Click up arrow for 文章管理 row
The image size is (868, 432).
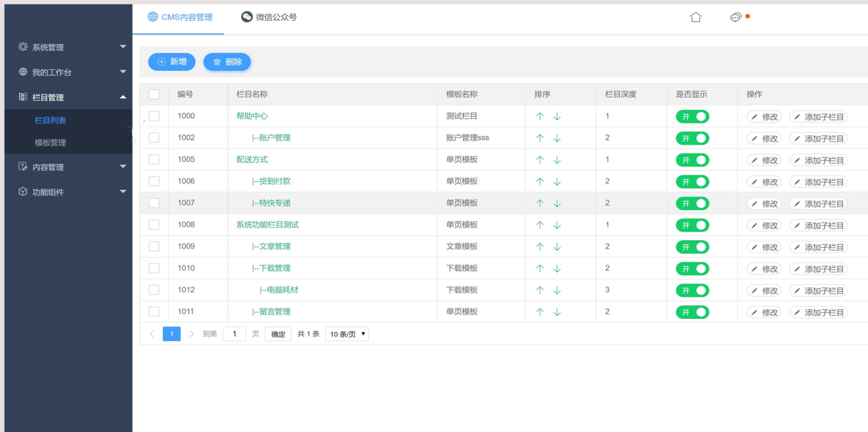540,247
